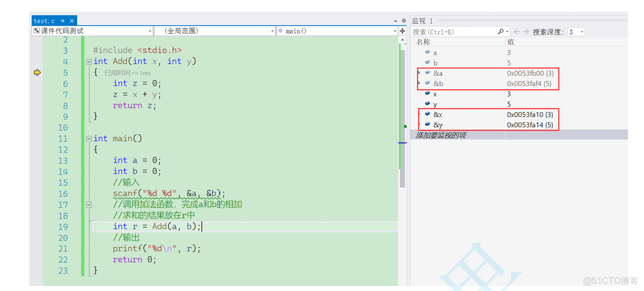This screenshot has height=291, width=644.
Task: Click the scanf call on line 16
Action: click(x=170, y=193)
